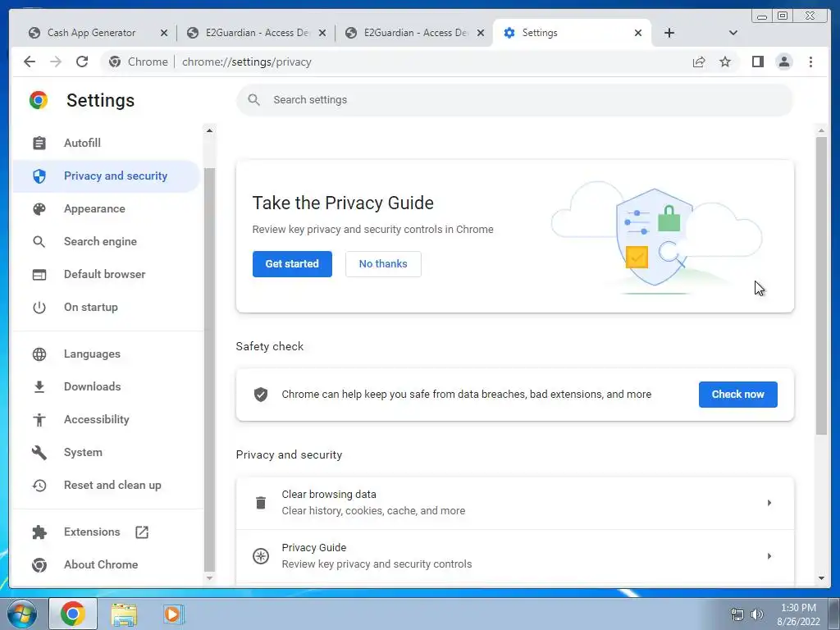Click the Autofill clipboard icon in sidebar

click(x=39, y=143)
